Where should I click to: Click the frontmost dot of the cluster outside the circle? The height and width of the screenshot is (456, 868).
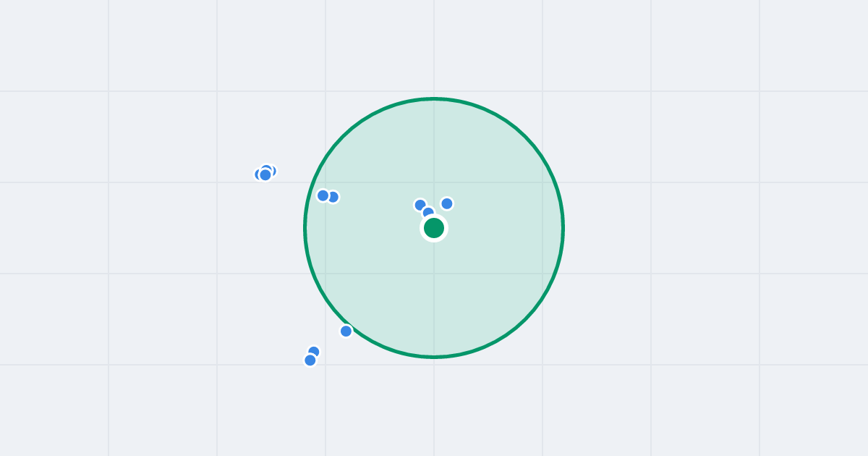(x=265, y=174)
